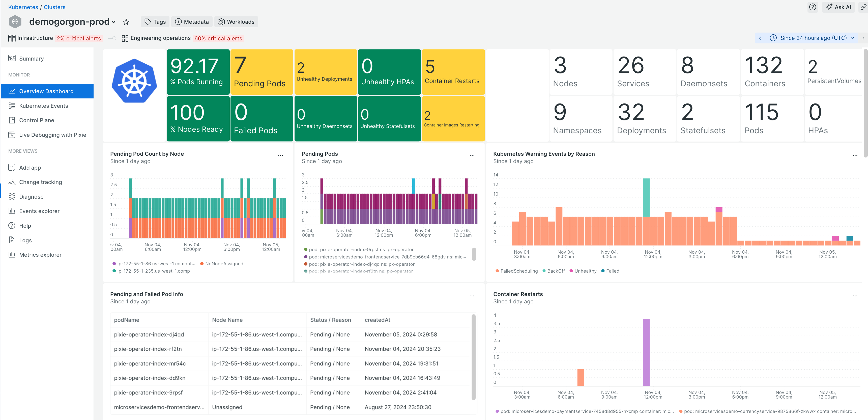Screen dimensions: 868x420
Task: Open Pending Pods chart options menu
Action: 472,155
